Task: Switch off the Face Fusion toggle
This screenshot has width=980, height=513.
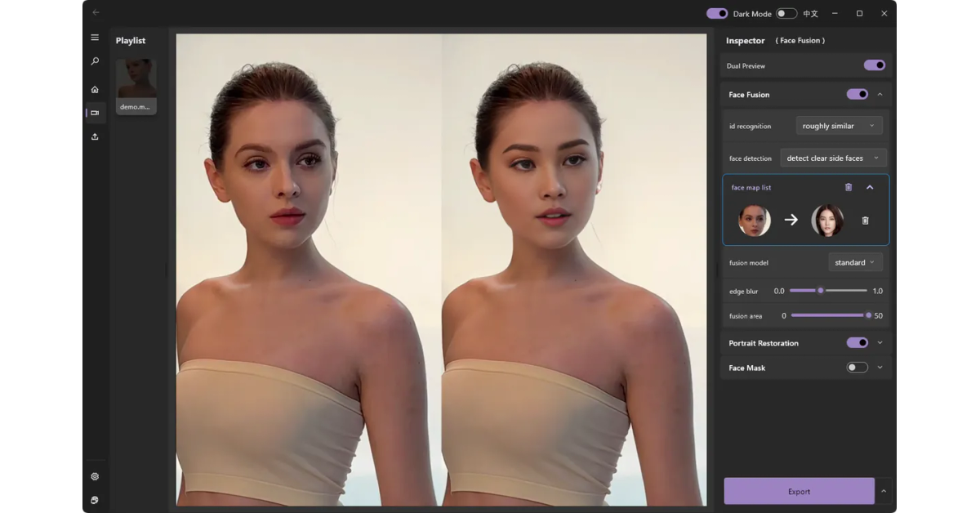Action: [x=857, y=94]
